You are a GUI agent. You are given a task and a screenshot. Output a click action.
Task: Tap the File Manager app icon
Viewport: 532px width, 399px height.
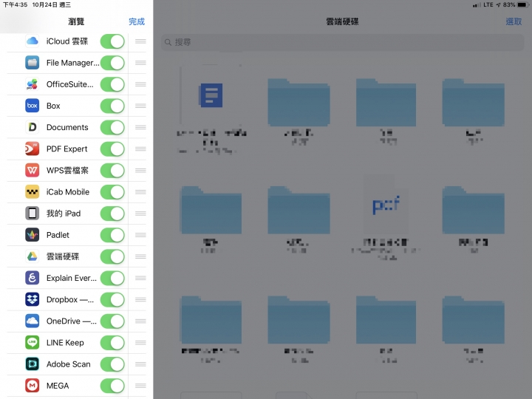point(33,63)
